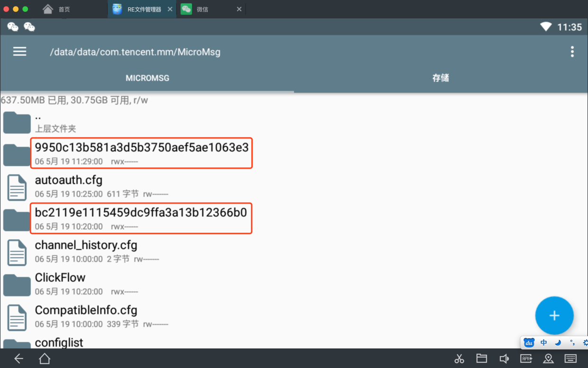This screenshot has width=588, height=368.
Task: Click the scissors screenshot icon in bottom bar
Action: [x=459, y=359]
